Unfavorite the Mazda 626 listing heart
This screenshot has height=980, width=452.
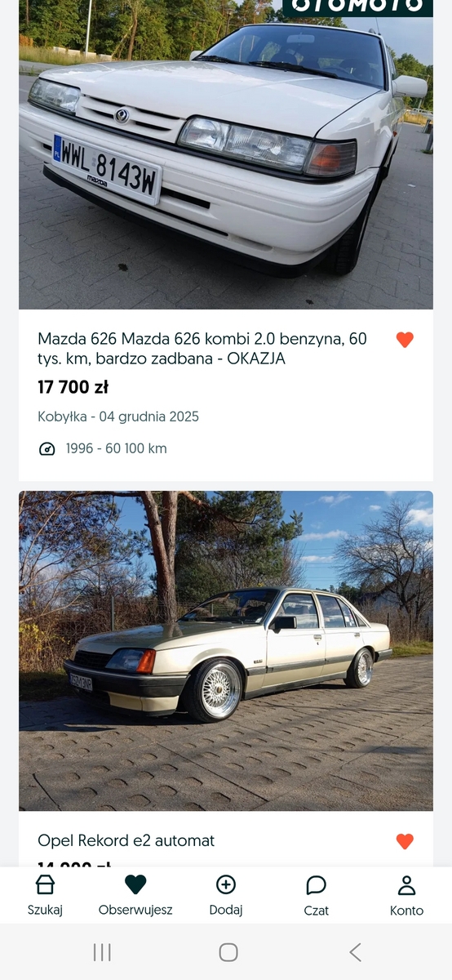click(x=405, y=340)
